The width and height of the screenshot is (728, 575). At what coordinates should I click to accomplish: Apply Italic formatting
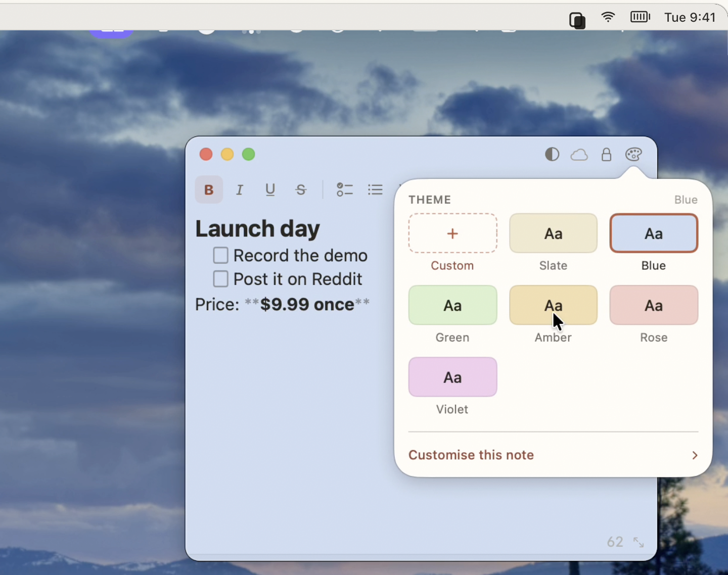point(240,189)
